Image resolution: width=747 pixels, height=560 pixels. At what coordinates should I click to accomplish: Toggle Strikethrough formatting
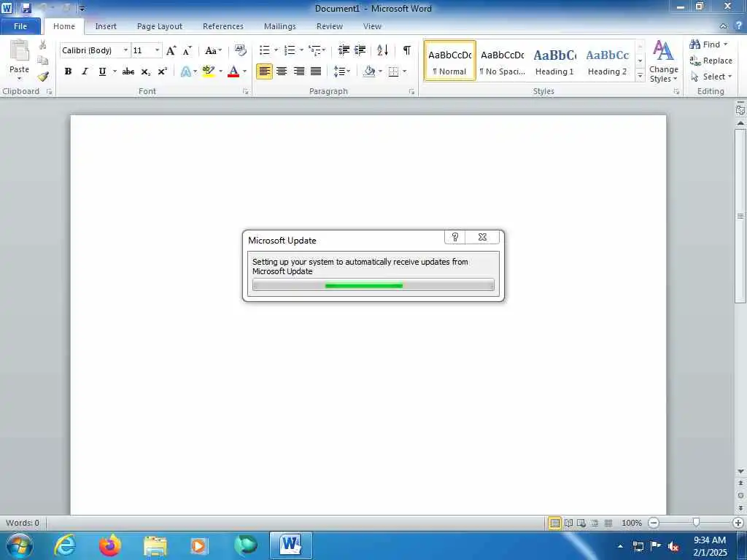coord(128,71)
